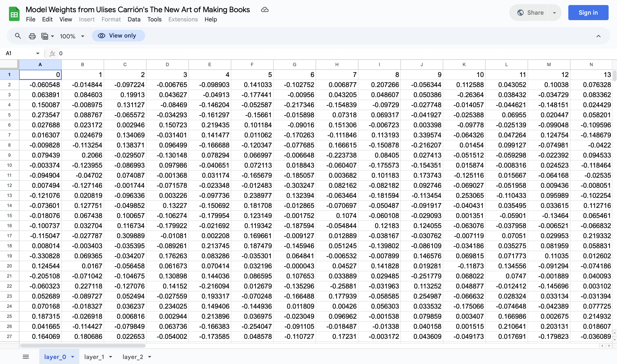The image size is (617, 364).
Task: Click the Sign in button
Action: [x=588, y=13]
